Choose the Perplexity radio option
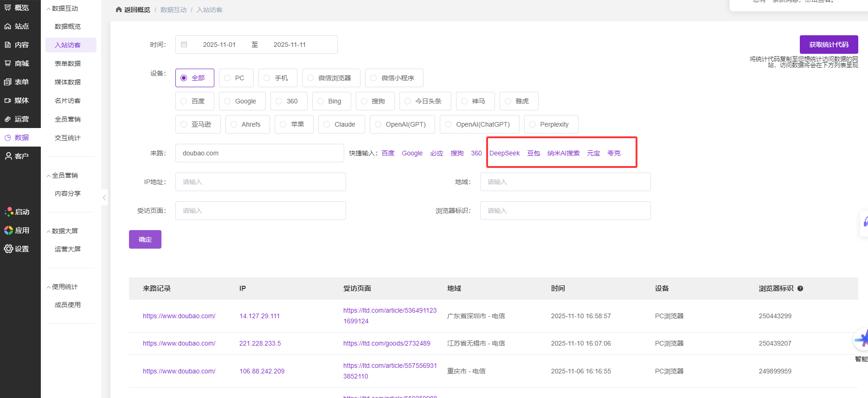 pos(533,124)
